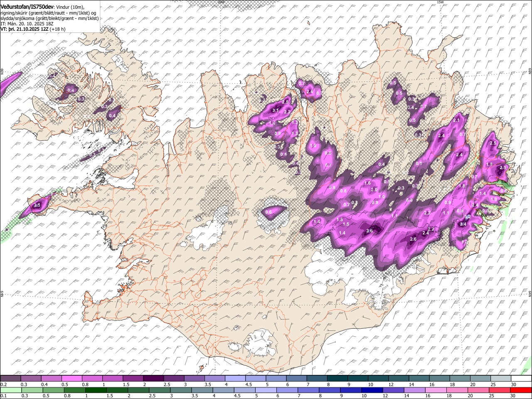Viewport: 532px width, 399px height.
Task: Click the 3.5 value on the western peninsula
Action: 37,205
